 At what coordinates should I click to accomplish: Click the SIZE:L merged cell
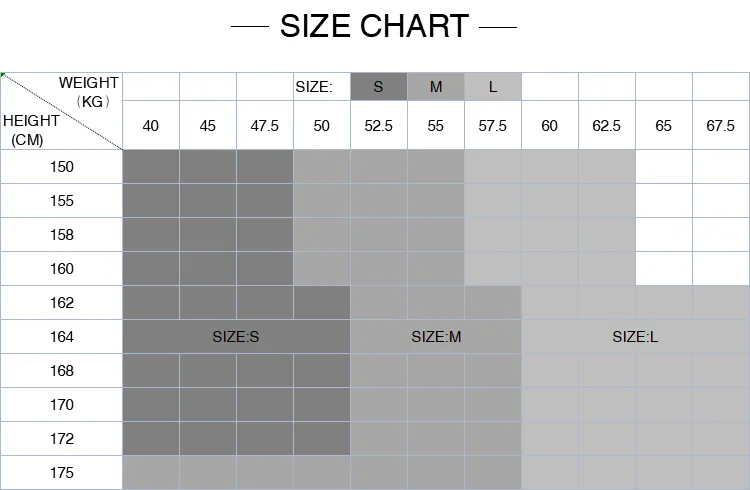coord(635,336)
